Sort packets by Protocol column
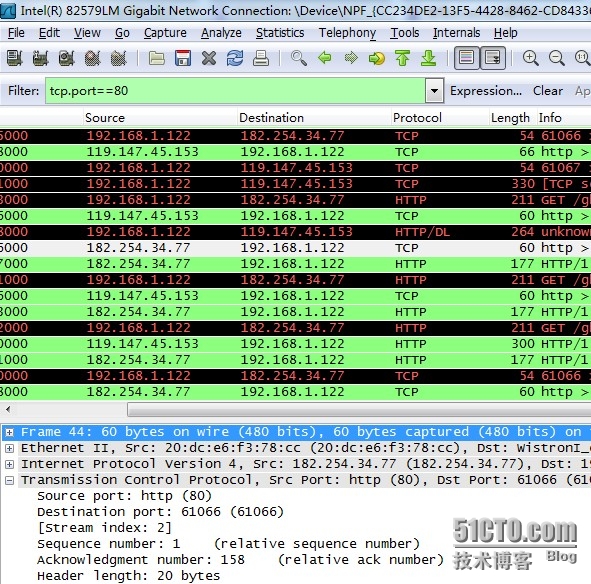 [440, 118]
